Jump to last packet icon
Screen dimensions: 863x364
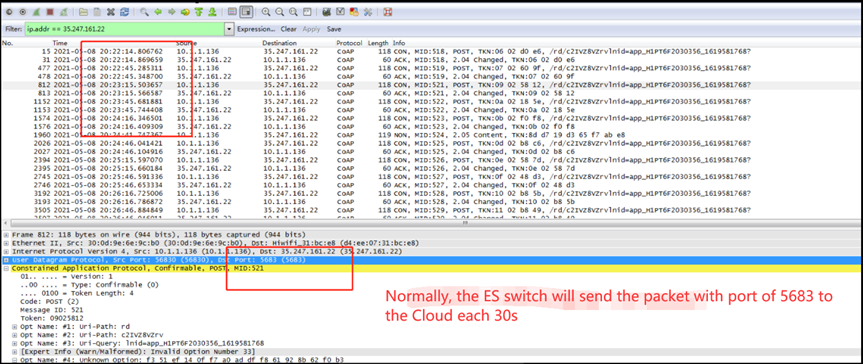[212, 12]
